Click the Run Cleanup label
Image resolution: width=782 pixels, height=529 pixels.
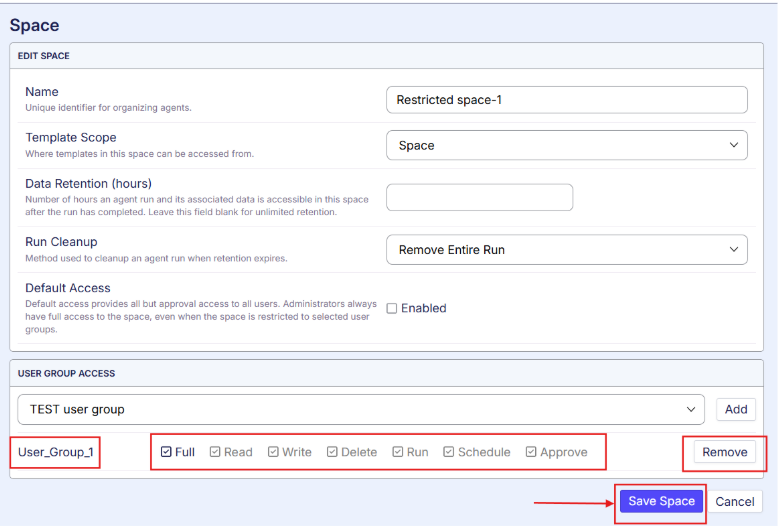point(61,242)
